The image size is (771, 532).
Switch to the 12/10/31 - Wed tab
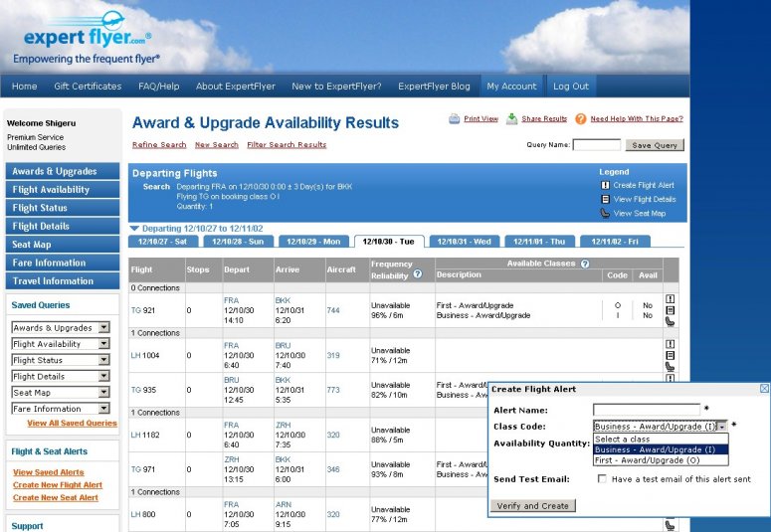[465, 242]
